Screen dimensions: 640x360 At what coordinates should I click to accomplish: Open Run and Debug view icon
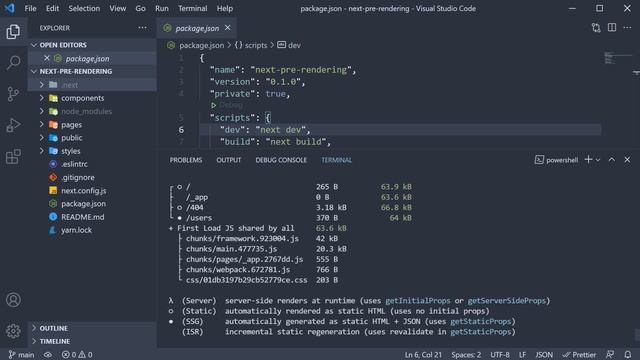13,125
